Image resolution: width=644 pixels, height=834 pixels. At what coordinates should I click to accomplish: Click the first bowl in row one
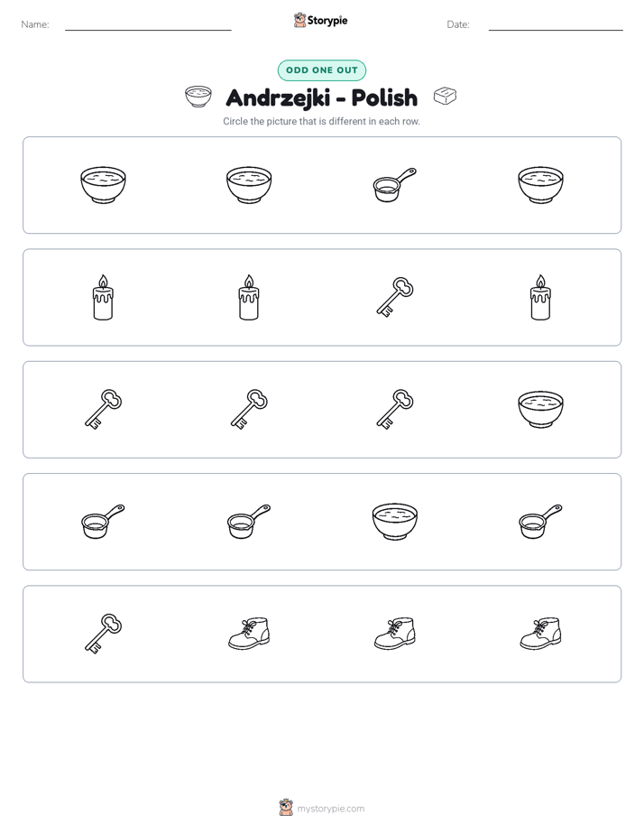pyautogui.click(x=103, y=184)
